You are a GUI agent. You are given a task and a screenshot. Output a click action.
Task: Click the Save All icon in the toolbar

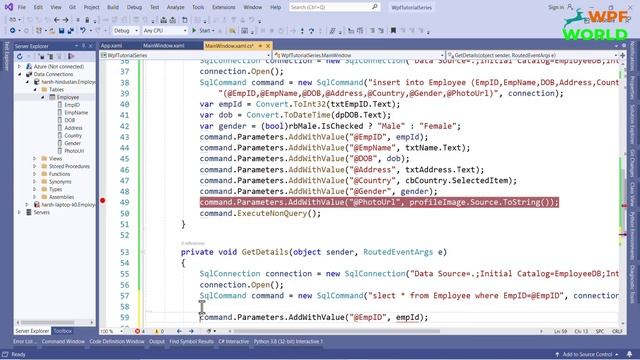point(71,31)
